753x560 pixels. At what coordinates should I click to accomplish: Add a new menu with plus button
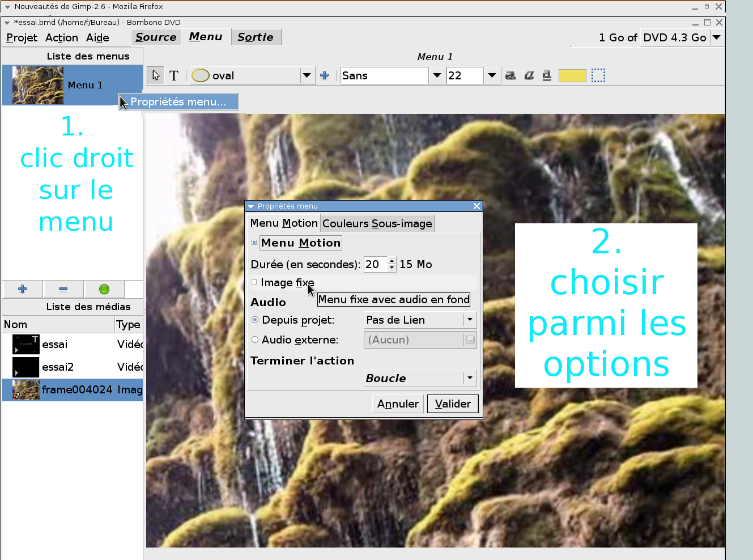(23, 289)
